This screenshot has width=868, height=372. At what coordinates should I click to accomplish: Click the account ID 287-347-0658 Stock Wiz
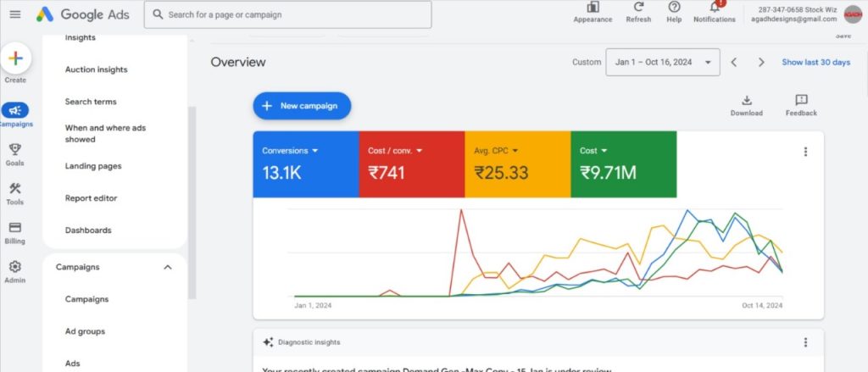coord(797,9)
